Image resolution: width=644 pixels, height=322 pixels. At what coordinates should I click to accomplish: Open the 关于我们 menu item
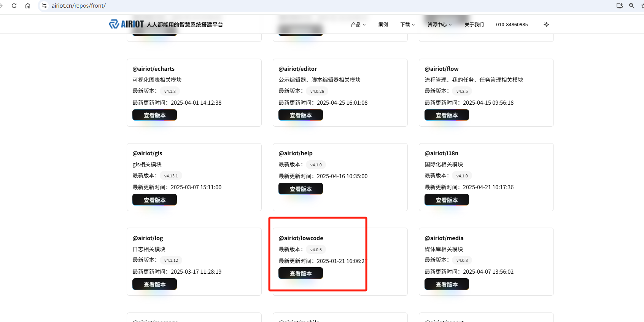(x=474, y=24)
